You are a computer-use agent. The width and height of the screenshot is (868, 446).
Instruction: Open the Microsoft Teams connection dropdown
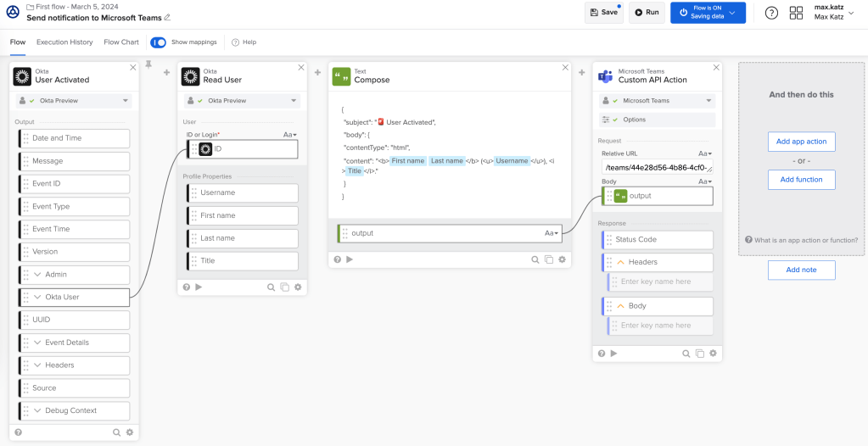pyautogui.click(x=658, y=101)
